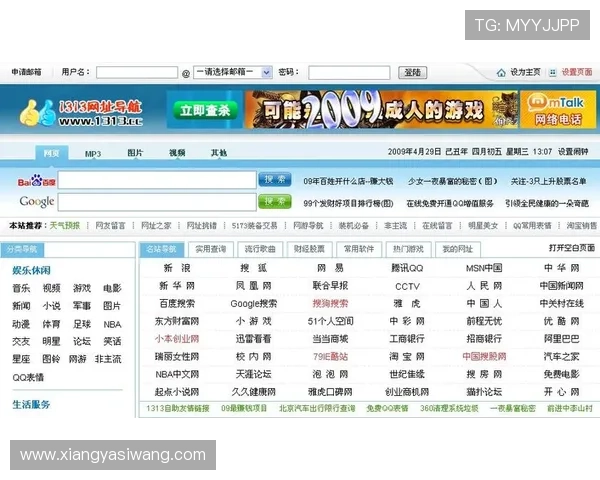Open the 请选择邮箱 dropdown
Screen dimensions: 600x480
click(233, 72)
